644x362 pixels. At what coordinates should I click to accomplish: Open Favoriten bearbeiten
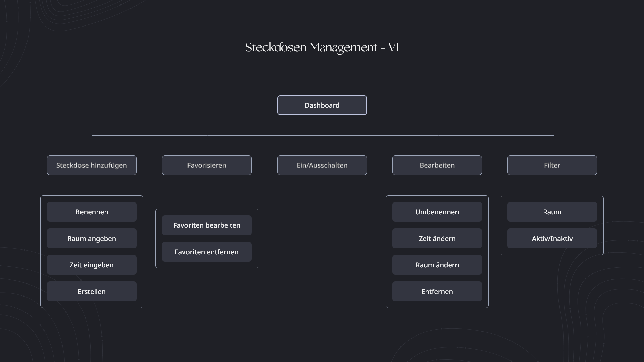207,225
